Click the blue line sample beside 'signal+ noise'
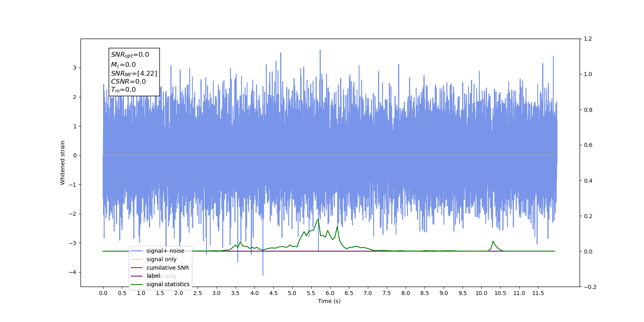Screen dimensions: 644x322 [x=137, y=251]
